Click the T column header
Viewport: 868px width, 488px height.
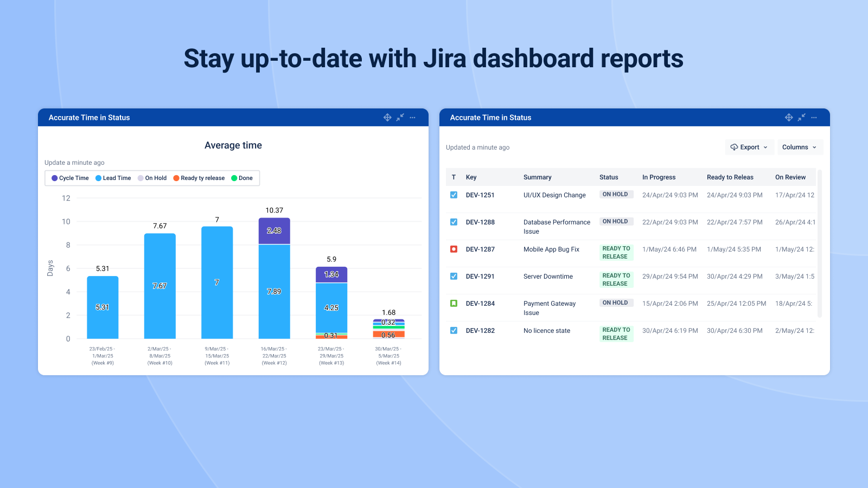(454, 177)
